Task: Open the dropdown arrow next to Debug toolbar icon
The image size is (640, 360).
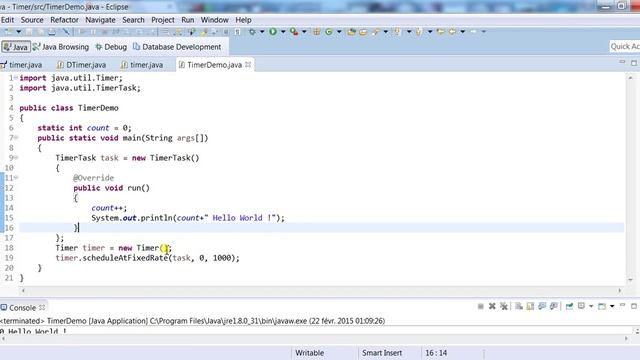Action: (262, 31)
